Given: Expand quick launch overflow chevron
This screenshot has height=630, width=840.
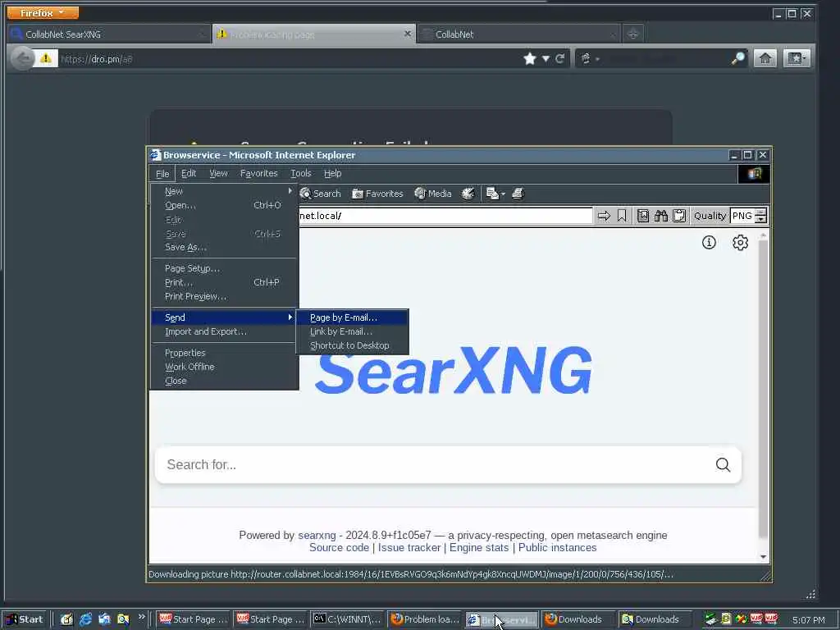Looking at the screenshot, I should click(x=141, y=617).
